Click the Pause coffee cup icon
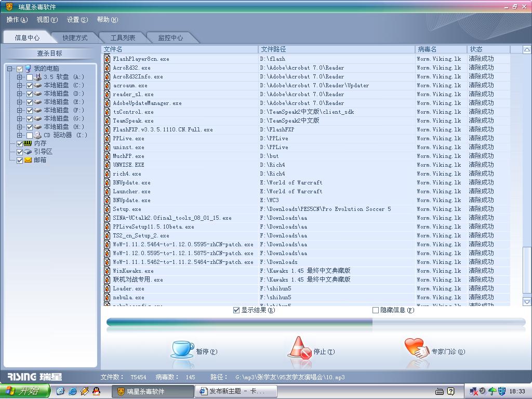The height and width of the screenshot is (399, 532). tap(182, 350)
